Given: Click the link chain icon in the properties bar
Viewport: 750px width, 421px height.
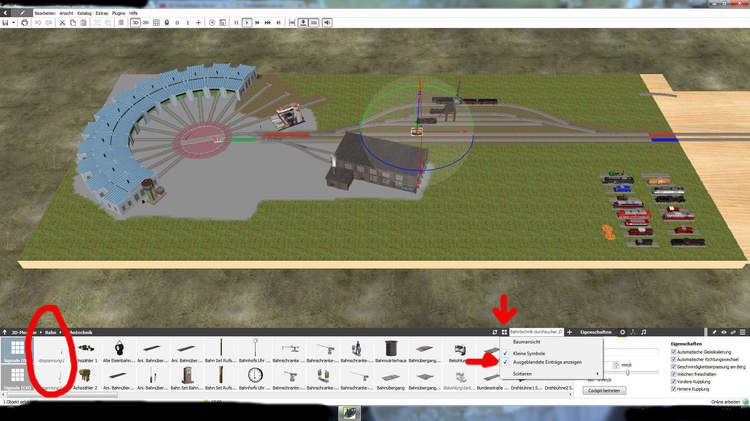Looking at the screenshot, I should click(733, 332).
